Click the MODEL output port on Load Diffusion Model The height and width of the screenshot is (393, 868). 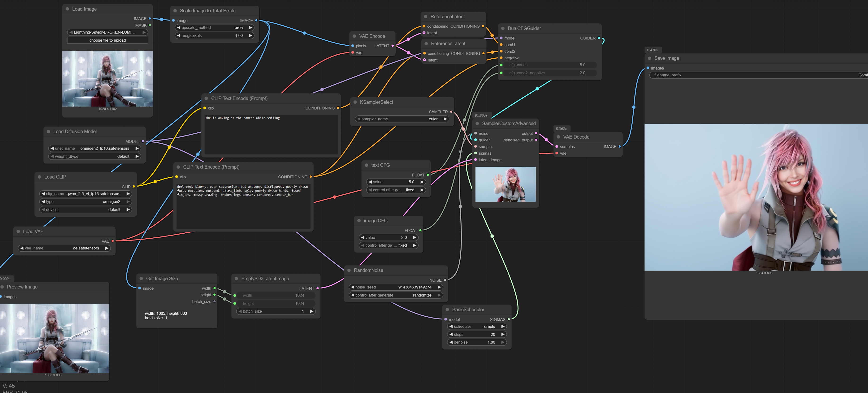click(143, 142)
